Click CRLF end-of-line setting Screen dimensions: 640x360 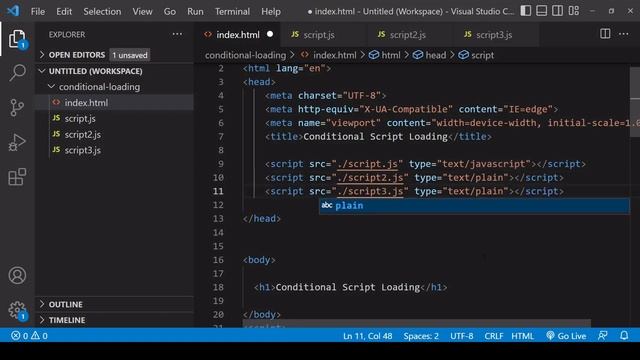click(x=493, y=336)
